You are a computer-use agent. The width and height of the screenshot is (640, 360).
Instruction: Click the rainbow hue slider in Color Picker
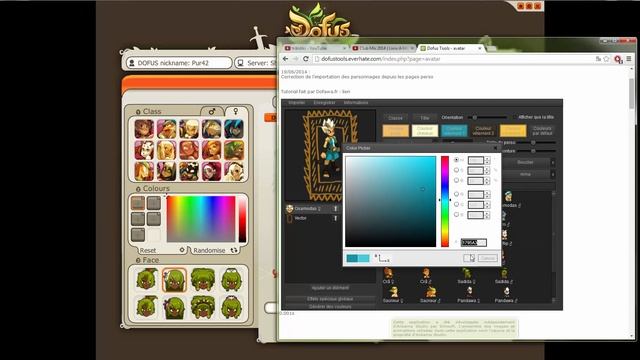444,201
